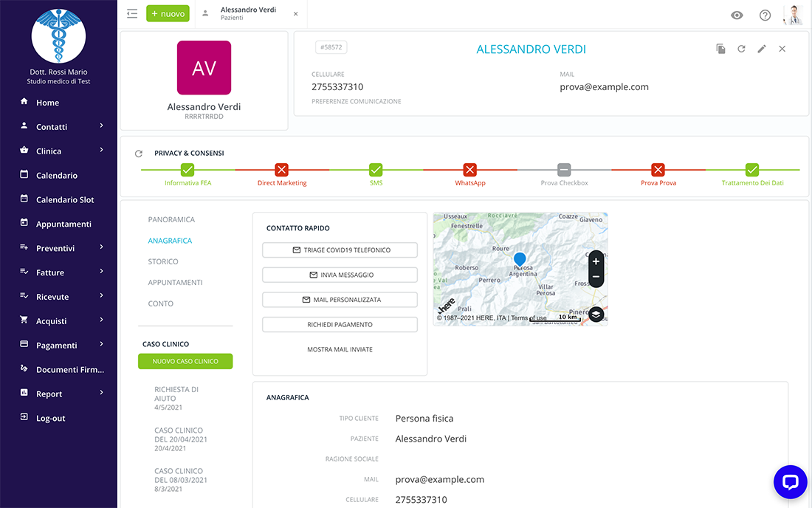This screenshot has width=812, height=508.
Task: Open the pencil edit icon for Alessandro Verdi
Action: pos(762,48)
